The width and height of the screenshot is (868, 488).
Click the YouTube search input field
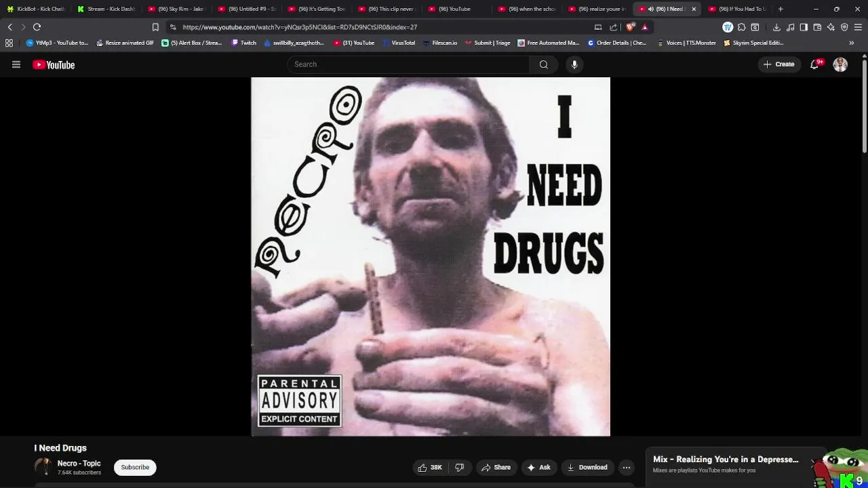coord(408,64)
